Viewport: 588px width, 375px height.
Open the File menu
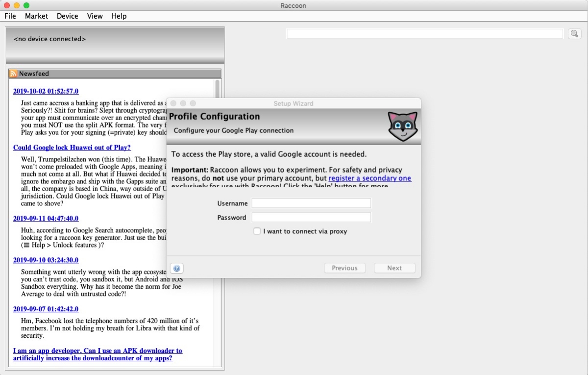pos(10,16)
